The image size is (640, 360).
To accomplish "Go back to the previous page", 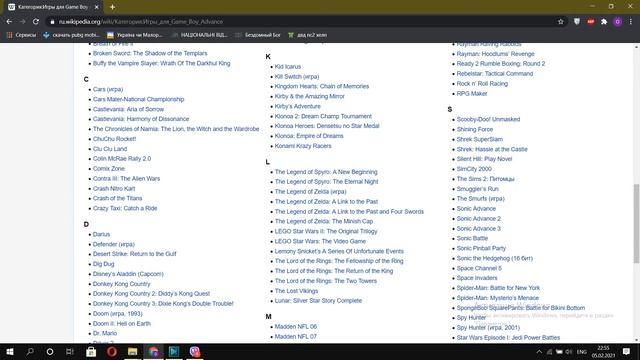I will coord(9,22).
